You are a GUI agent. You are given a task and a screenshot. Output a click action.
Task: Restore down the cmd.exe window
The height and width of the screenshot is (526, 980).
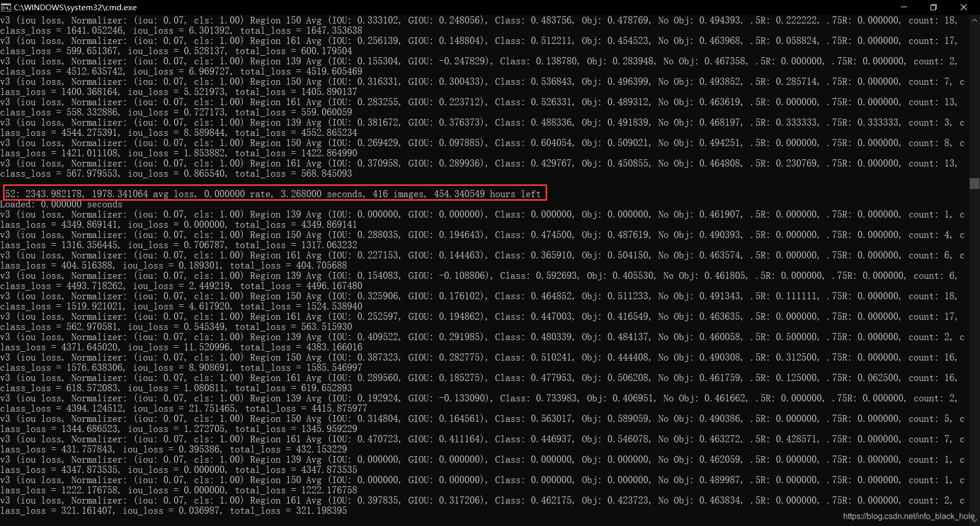tap(934, 7)
